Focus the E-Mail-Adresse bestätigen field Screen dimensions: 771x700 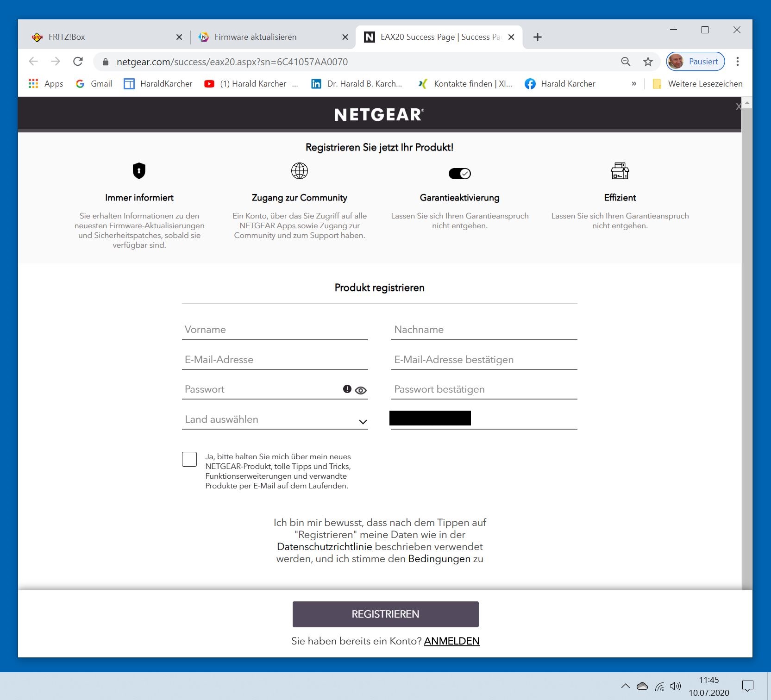pyautogui.click(x=484, y=360)
